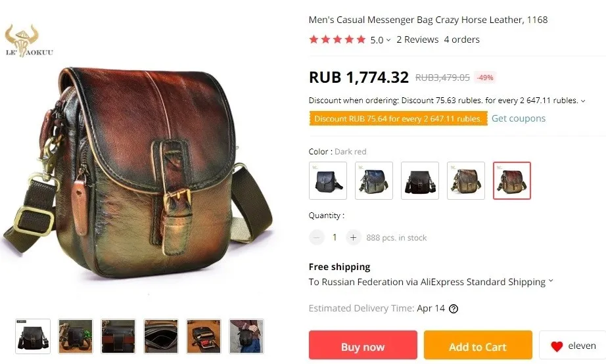Screen dimensions: 606x364
Task: Expand the discount when ordering details chevron
Action: [x=583, y=101]
